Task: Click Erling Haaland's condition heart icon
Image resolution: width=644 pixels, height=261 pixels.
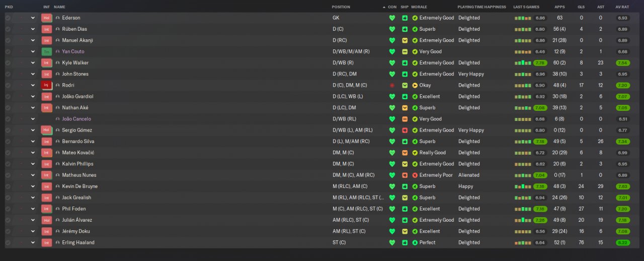Action: (392, 242)
